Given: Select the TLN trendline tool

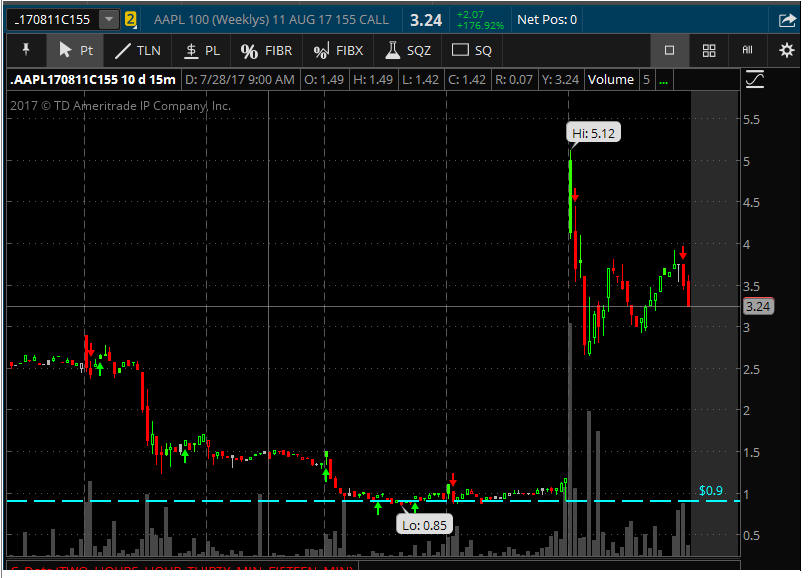Looking at the screenshot, I should (138, 51).
